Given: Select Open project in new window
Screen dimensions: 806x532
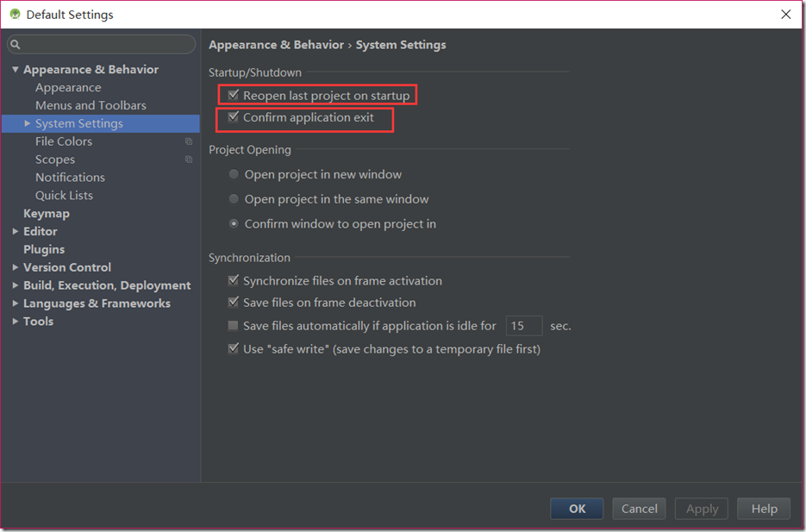Looking at the screenshot, I should (234, 174).
